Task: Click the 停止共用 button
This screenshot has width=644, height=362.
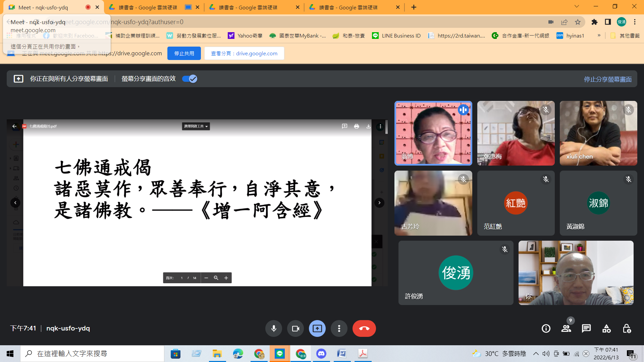Action: click(x=184, y=53)
